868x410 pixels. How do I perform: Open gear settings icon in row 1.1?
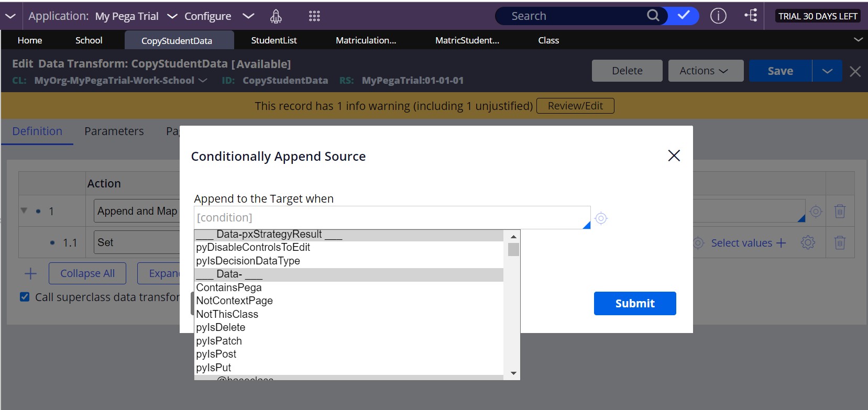[x=808, y=242]
